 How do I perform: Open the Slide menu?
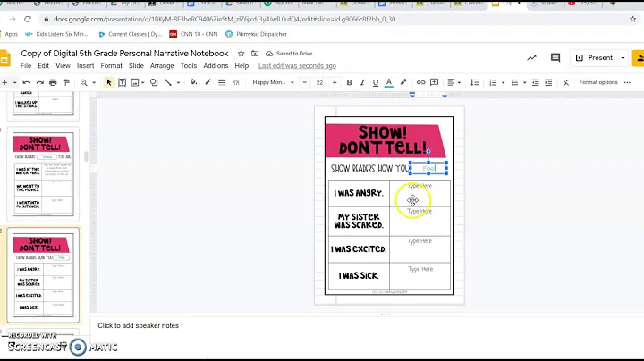point(136,65)
